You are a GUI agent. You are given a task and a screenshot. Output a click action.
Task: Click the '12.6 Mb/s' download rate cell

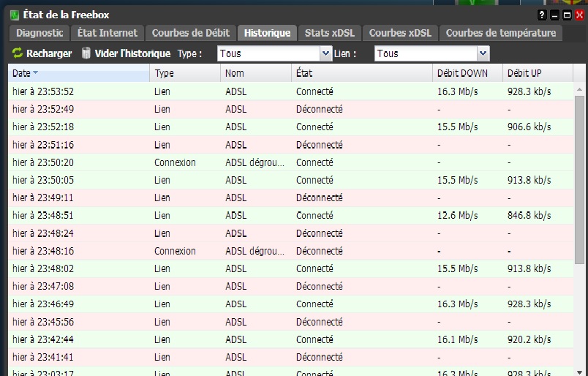pos(458,215)
